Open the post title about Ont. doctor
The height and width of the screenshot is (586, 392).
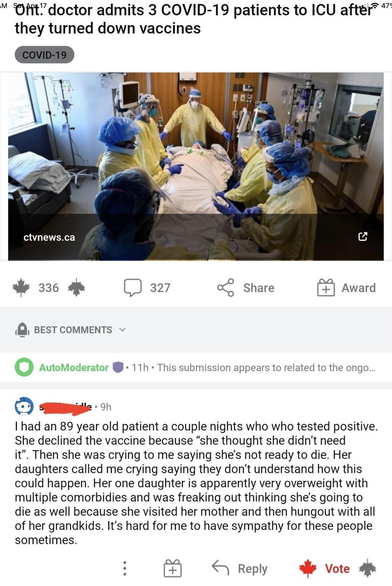click(194, 19)
